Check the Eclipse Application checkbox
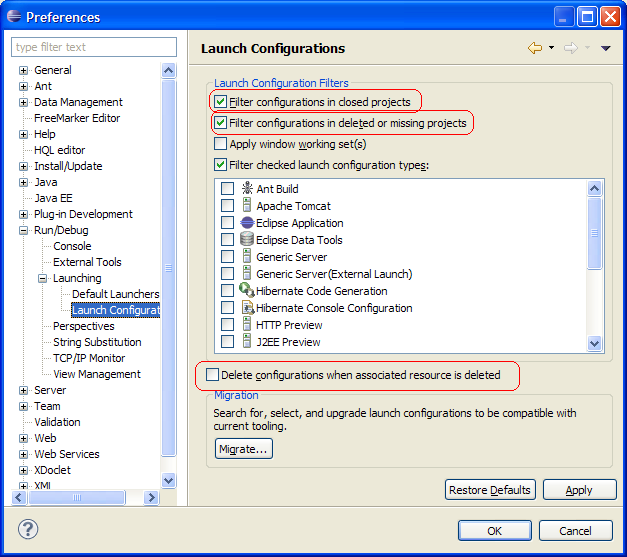The width and height of the screenshot is (627, 557). (228, 222)
